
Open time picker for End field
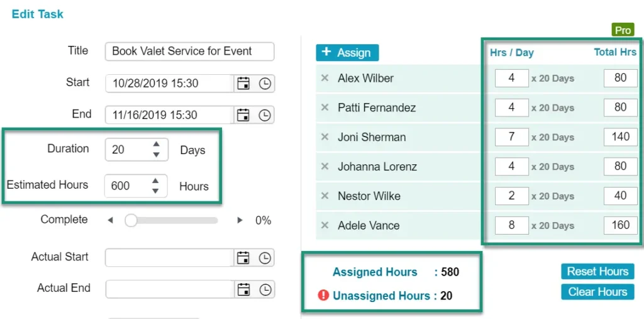[265, 115]
